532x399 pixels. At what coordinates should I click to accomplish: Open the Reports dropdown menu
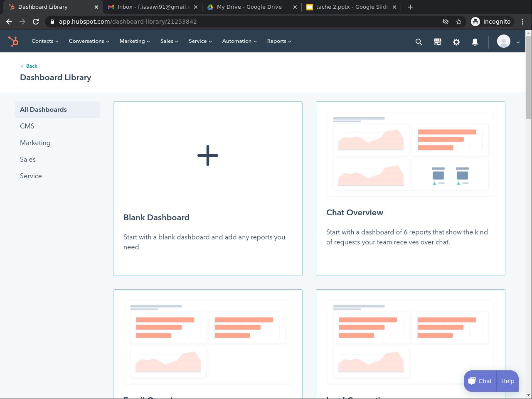pos(279,41)
